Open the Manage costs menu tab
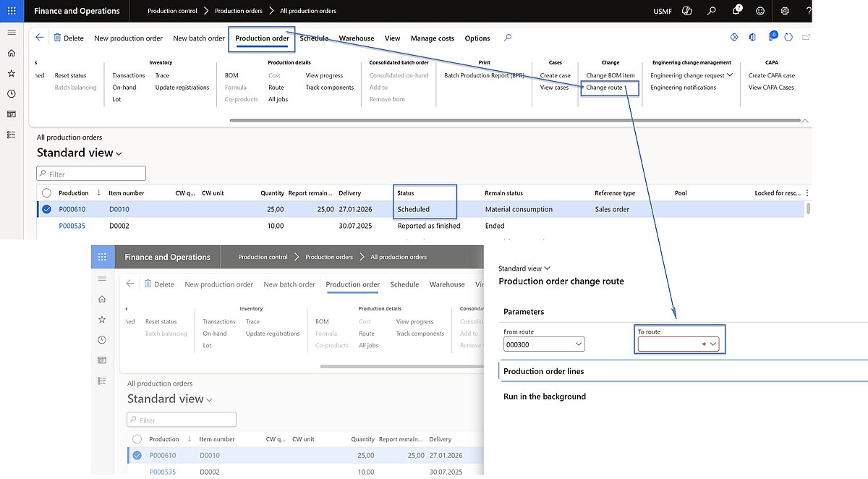The width and height of the screenshot is (868, 479). pos(432,38)
